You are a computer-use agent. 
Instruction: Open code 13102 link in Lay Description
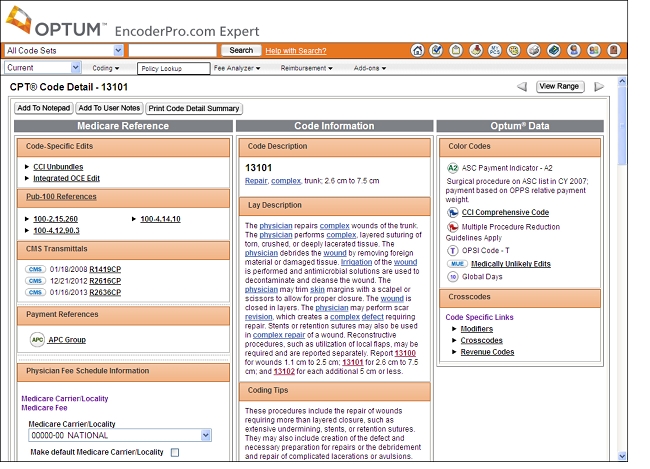pyautogui.click(x=284, y=371)
